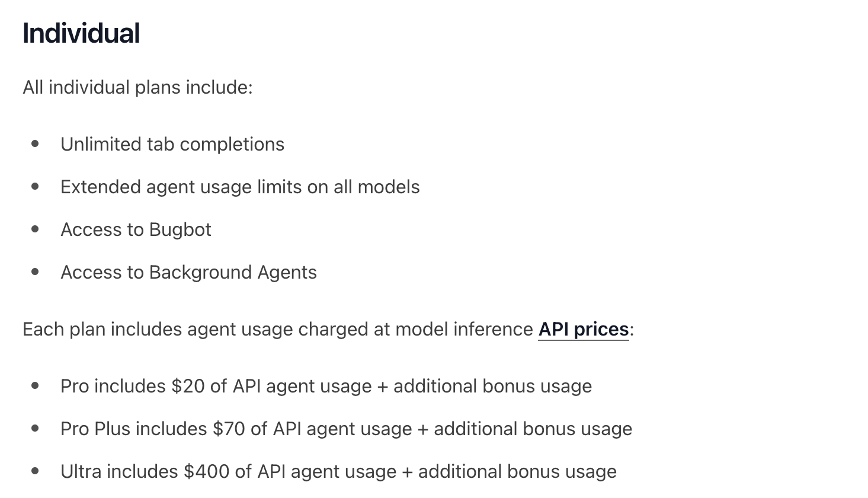
Task: Click the Ultra includes $400 line
Action: [x=338, y=471]
